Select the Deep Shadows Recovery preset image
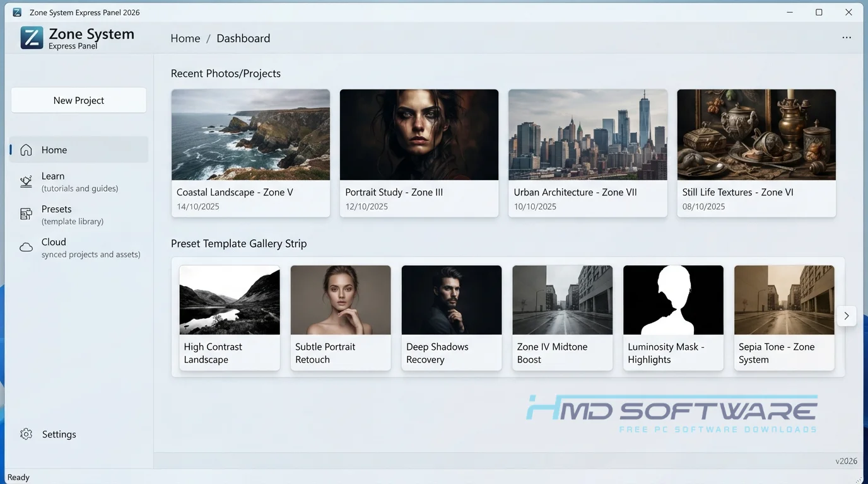This screenshot has width=868, height=484. coord(452,300)
